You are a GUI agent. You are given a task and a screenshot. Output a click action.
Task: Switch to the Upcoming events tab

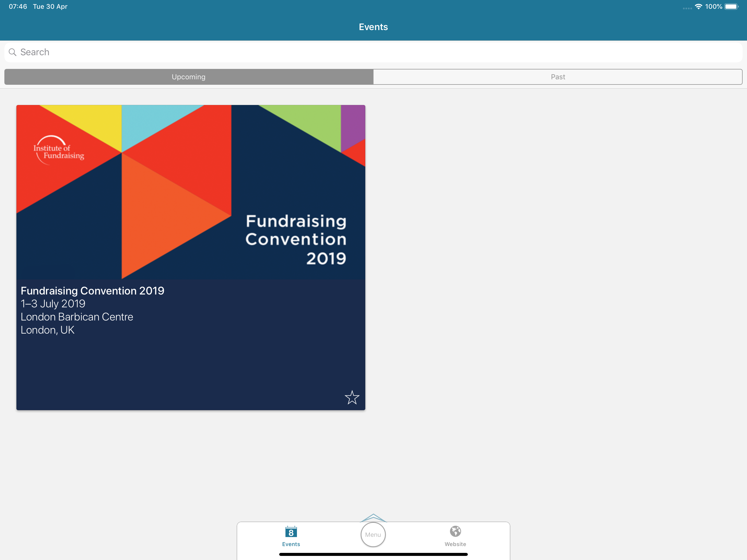(x=189, y=77)
